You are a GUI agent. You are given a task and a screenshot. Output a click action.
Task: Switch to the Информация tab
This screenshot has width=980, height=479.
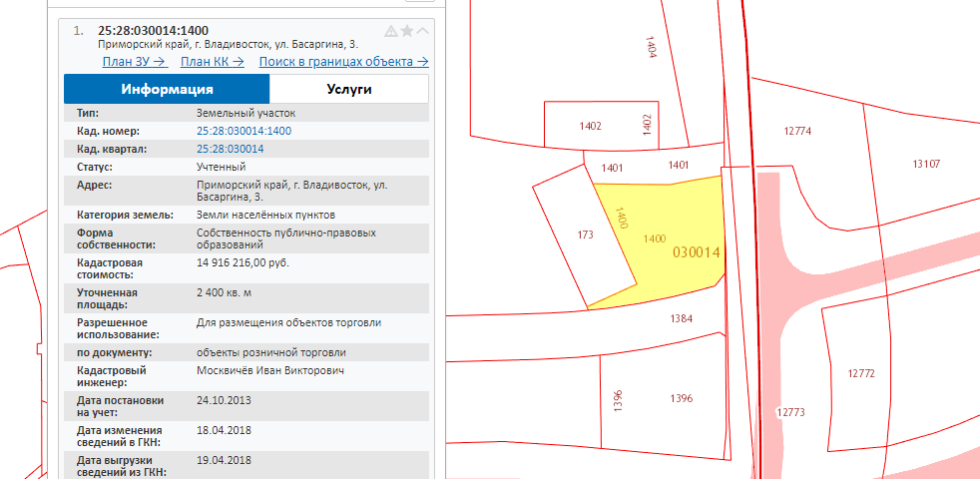(168, 89)
